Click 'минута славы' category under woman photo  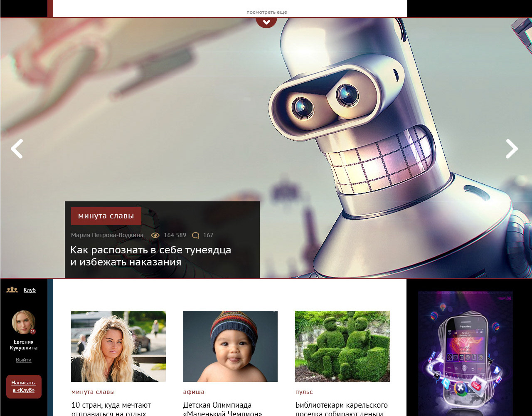click(93, 392)
